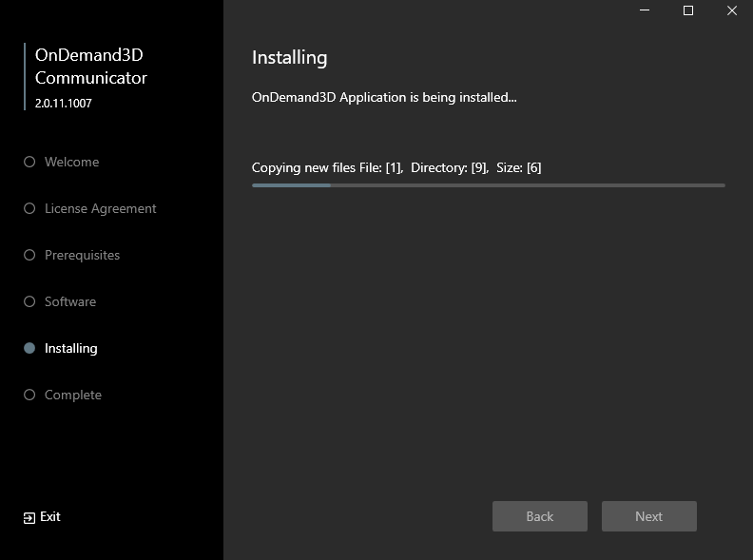Open the Welcome step label
This screenshot has width=753, height=560.
[72, 162]
